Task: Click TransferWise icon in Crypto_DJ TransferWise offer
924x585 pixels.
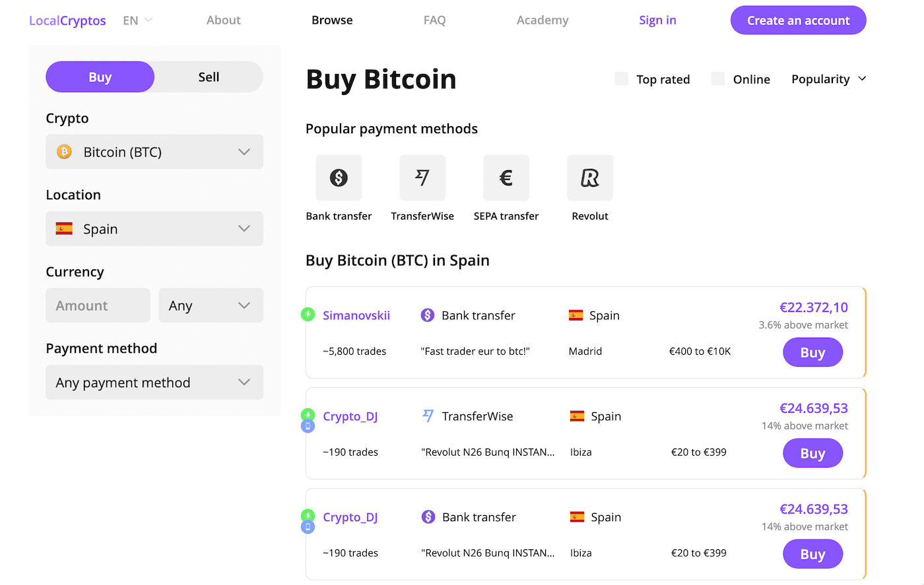Action: [x=428, y=416]
